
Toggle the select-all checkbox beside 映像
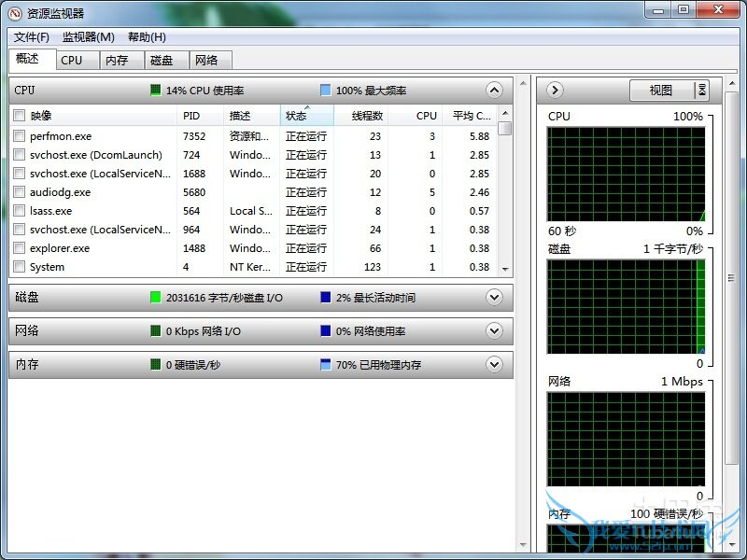click(20, 116)
